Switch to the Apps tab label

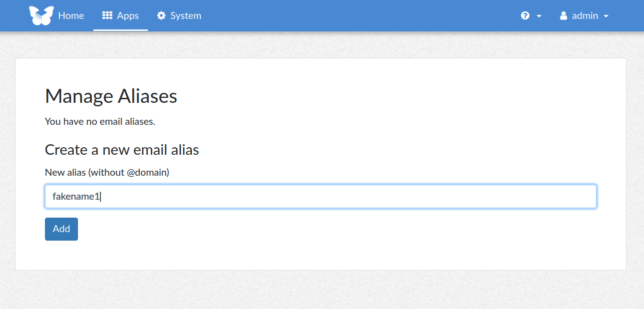128,15
